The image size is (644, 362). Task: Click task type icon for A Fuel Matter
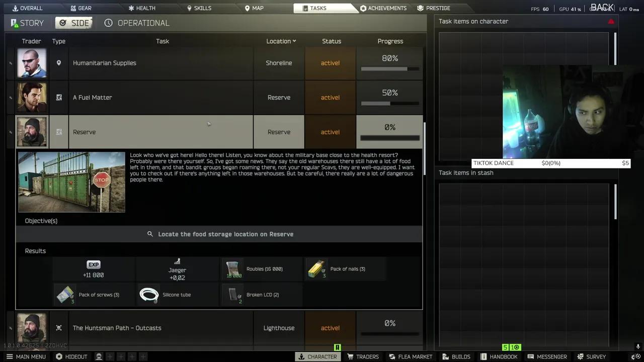[x=59, y=98]
